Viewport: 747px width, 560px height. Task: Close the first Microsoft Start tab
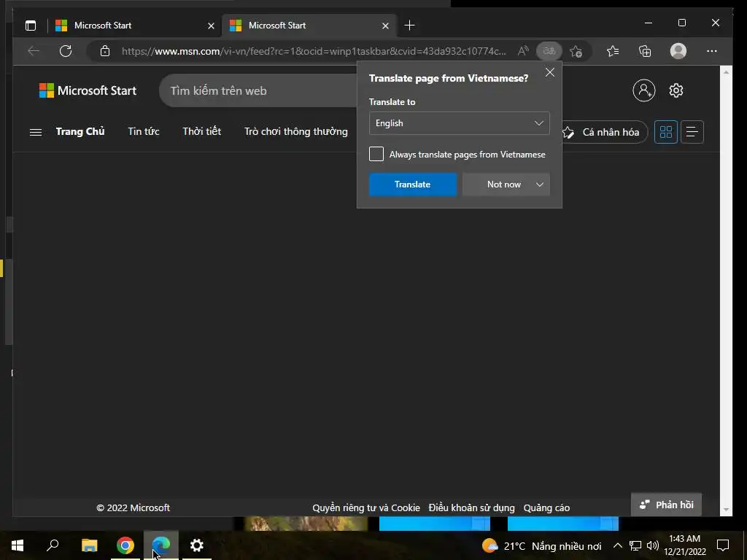(211, 26)
